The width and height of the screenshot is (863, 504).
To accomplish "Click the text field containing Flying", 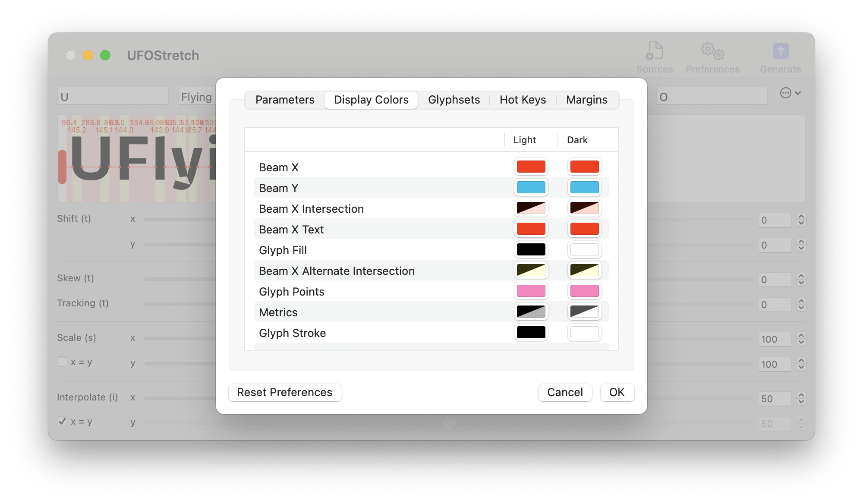I will click(x=197, y=96).
